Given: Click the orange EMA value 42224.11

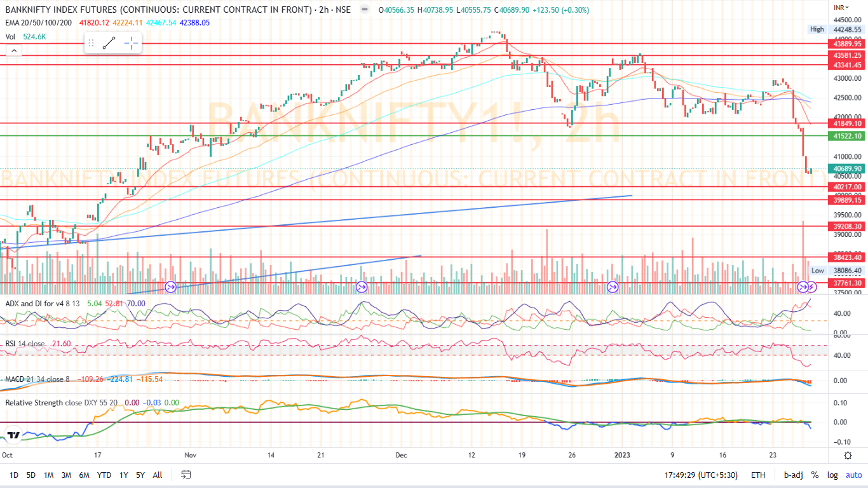Looking at the screenshot, I should [126, 22].
